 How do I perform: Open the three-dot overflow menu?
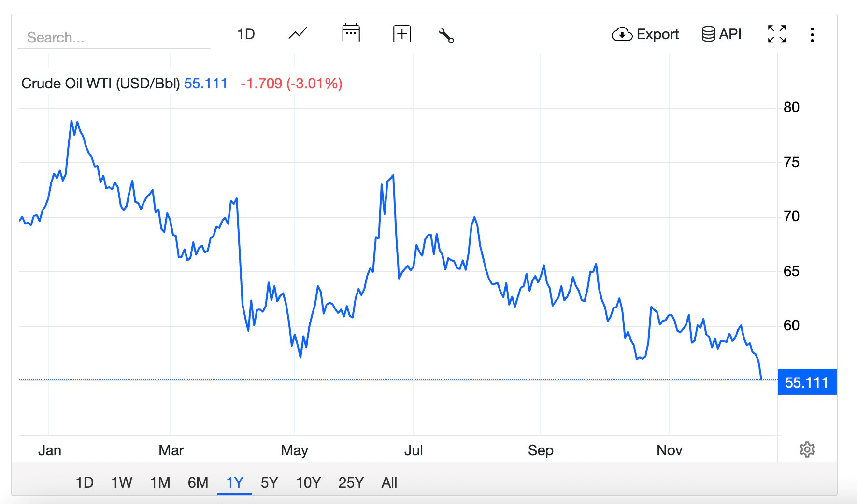point(813,34)
